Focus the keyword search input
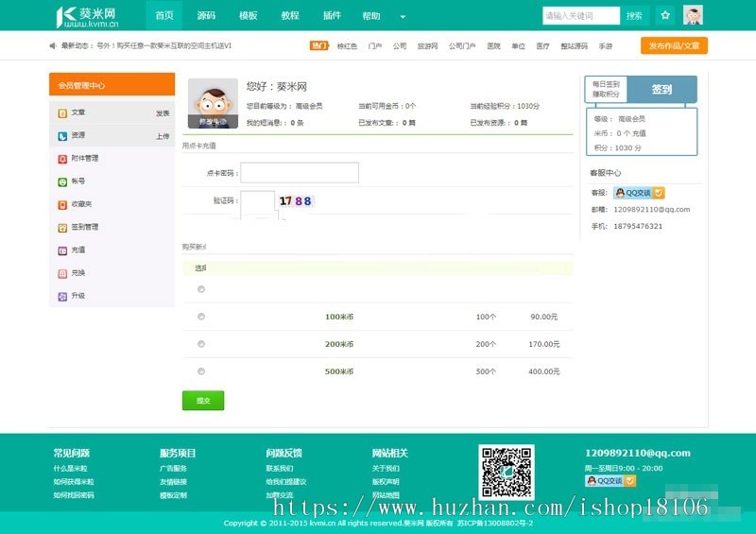This screenshot has height=534, width=756. [581, 15]
